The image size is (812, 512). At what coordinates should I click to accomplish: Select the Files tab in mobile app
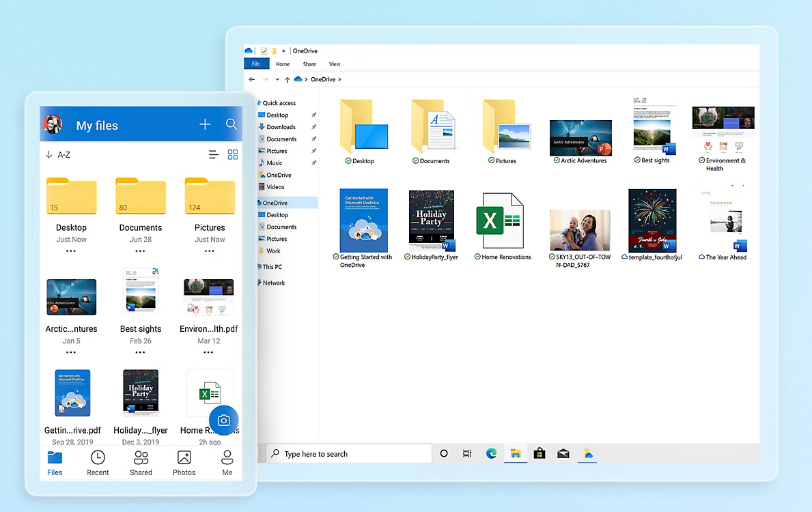point(55,463)
